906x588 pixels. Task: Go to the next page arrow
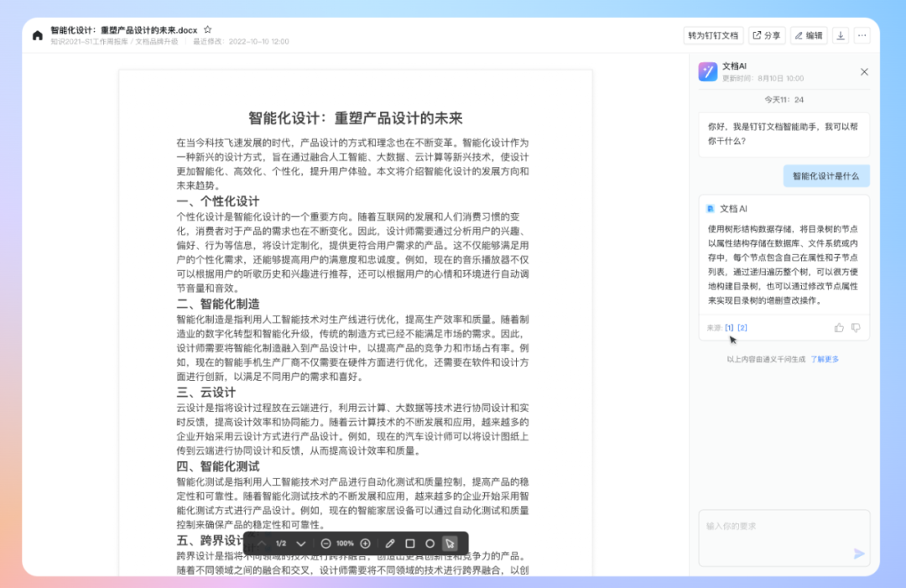[x=301, y=544]
